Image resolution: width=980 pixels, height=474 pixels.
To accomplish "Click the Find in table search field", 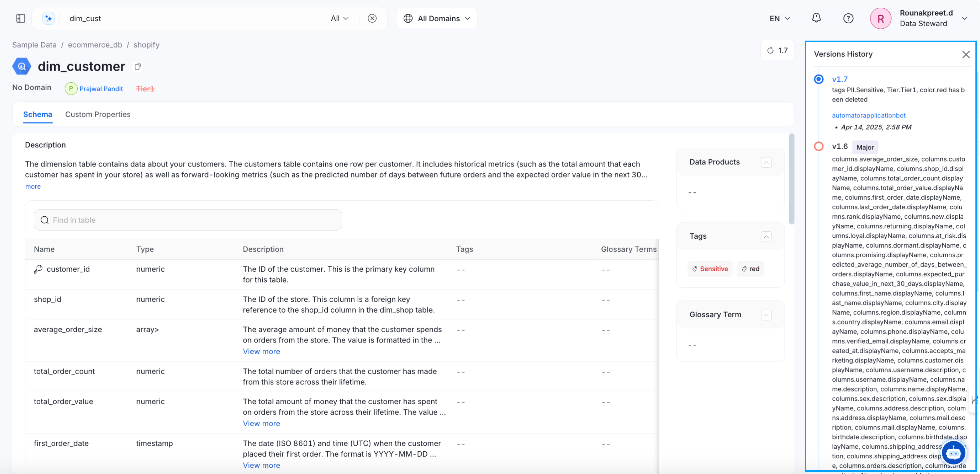I will tap(188, 220).
